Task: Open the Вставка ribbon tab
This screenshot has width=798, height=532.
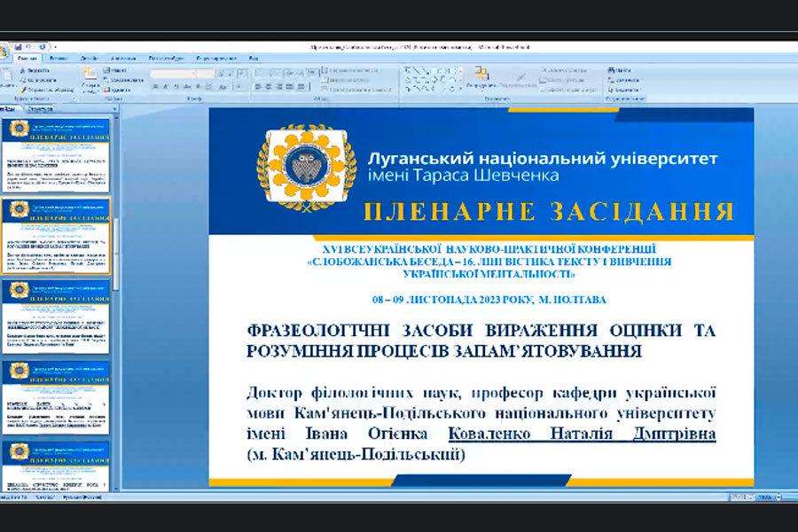Action: (59, 59)
